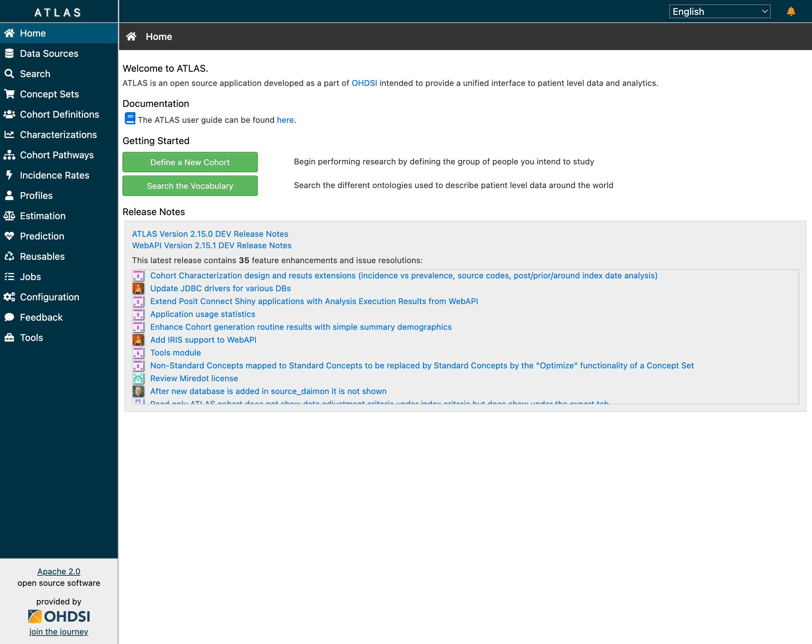
Task: Open Cohort Definitions in sidebar
Action: [59, 114]
